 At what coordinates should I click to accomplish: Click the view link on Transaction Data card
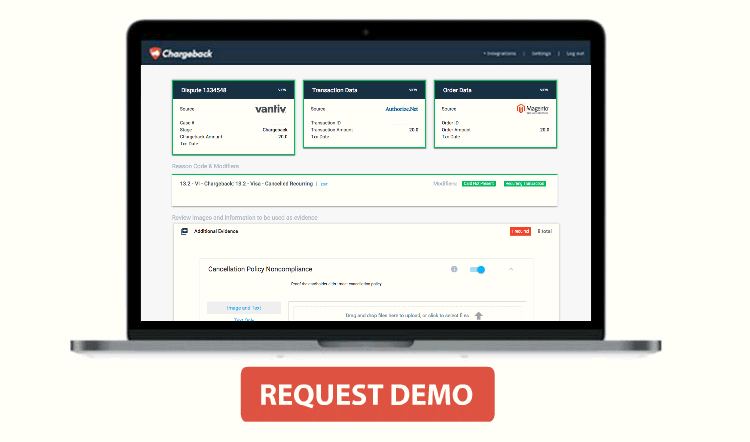[412, 89]
